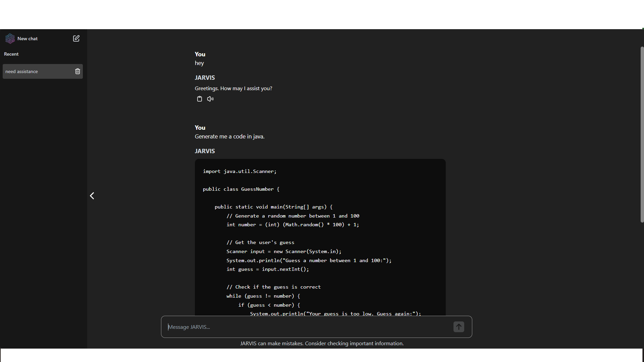644x362 pixels.
Task: Send a message using the arrow icon
Action: [x=459, y=326]
